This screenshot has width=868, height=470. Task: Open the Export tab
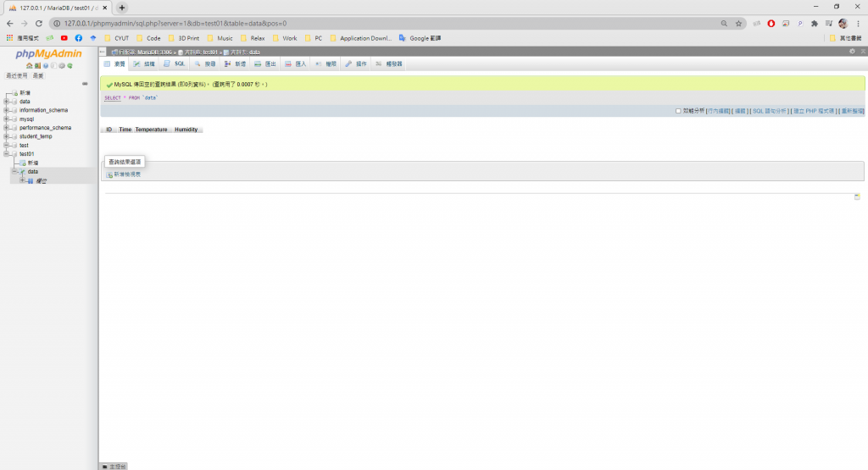(x=265, y=64)
